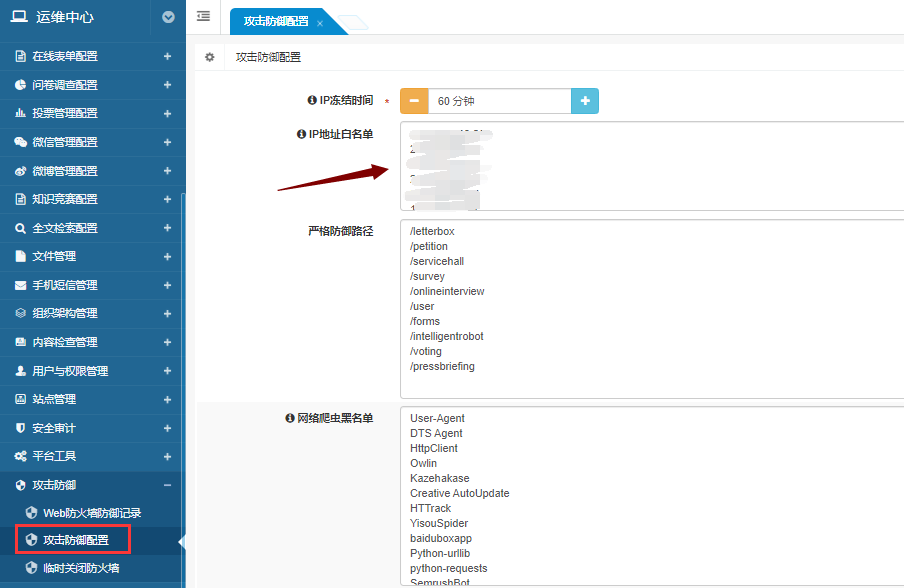
Task: Click the hamburger menu collapse icon
Action: point(203,16)
